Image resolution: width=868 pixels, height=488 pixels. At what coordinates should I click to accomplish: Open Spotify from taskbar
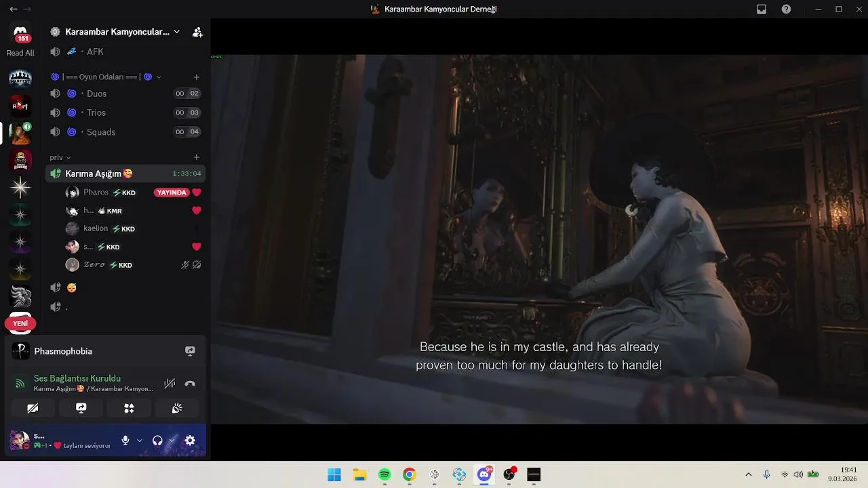tap(384, 474)
